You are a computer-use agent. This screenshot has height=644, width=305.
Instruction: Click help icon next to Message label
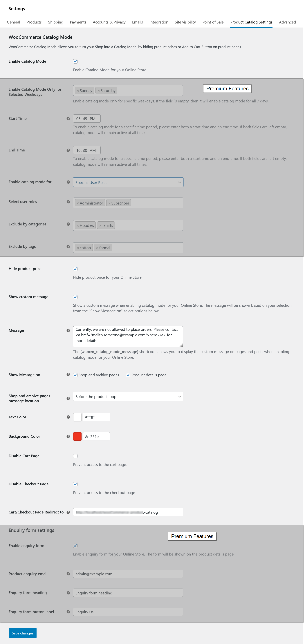click(68, 330)
